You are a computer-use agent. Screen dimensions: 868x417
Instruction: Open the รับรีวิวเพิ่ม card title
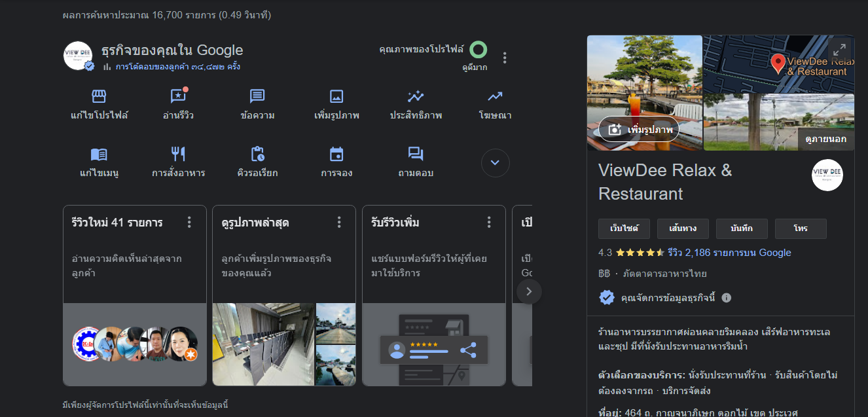(395, 223)
